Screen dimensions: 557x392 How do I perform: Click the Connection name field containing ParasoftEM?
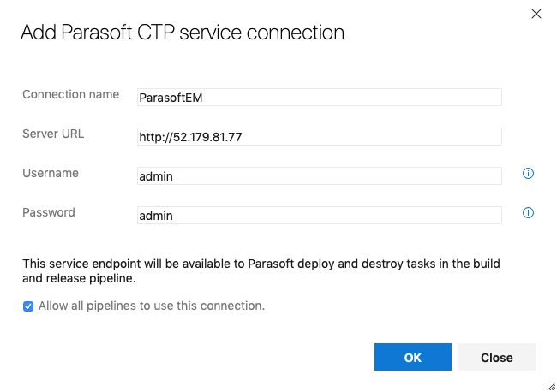(x=320, y=98)
